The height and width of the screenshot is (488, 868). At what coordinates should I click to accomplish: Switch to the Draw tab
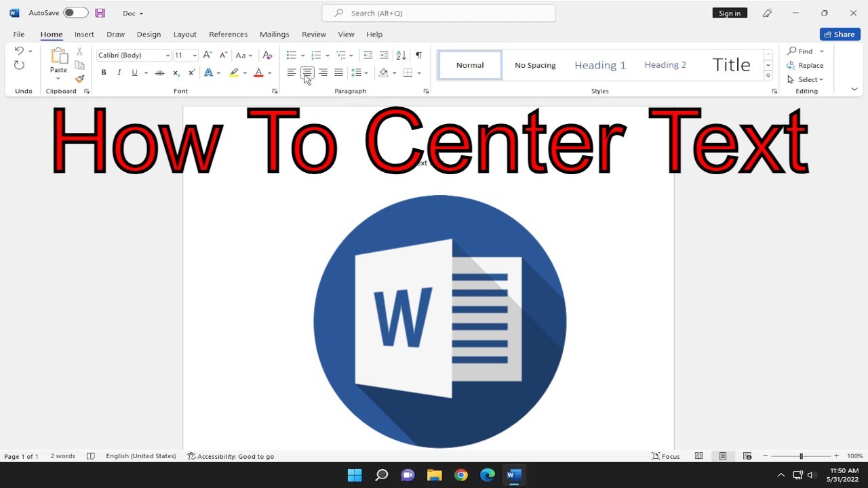[x=116, y=34]
